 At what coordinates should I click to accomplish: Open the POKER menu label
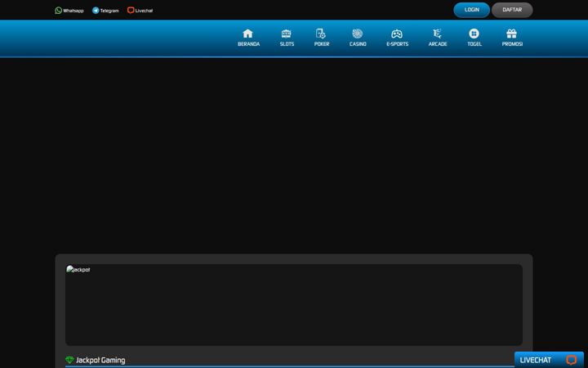322,44
